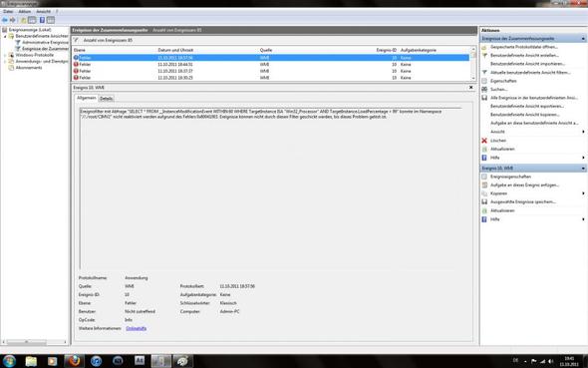Sort by Datum und Uhrzeit column
This screenshot has height=368, width=588.
[x=175, y=50]
